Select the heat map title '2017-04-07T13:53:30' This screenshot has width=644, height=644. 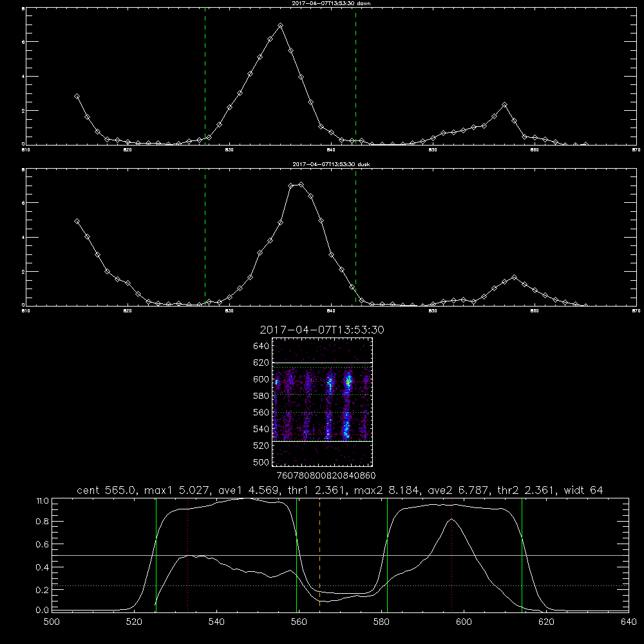pyautogui.click(x=322, y=330)
